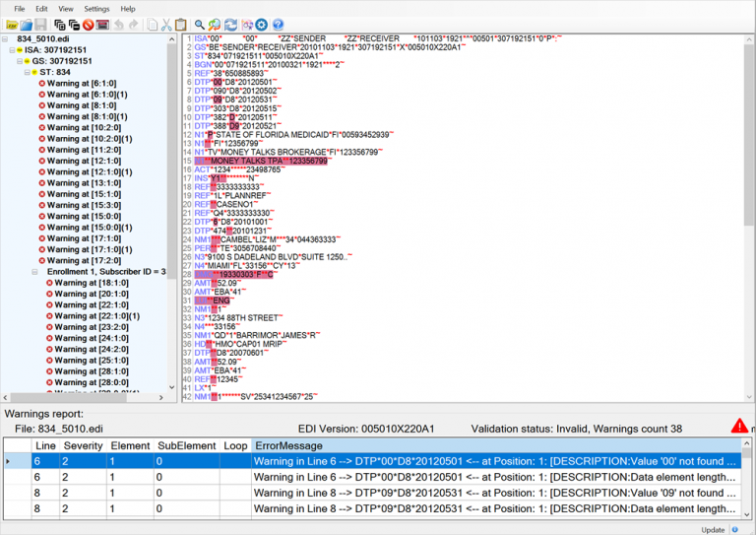Click line 28 DMG segment in editor
The image size is (756, 535).
coord(234,275)
